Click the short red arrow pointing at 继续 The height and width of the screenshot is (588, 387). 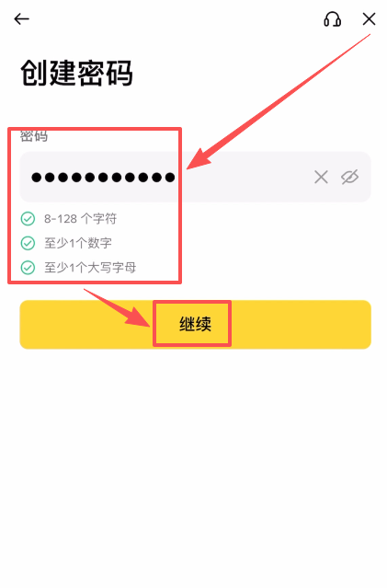pos(118,307)
